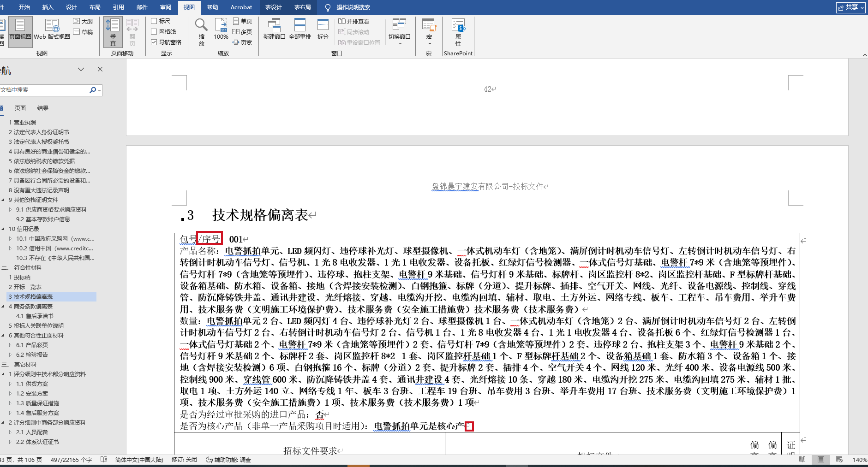The image size is (868, 467).
Task: Jump to heading 2.2 体系认证证书
Action: (37, 442)
